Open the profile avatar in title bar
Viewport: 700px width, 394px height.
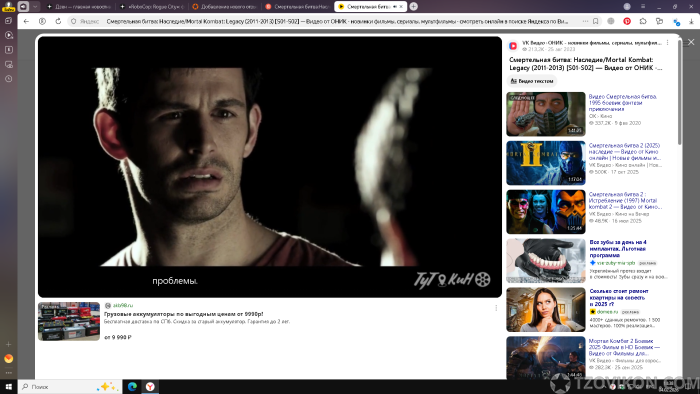(627, 6)
